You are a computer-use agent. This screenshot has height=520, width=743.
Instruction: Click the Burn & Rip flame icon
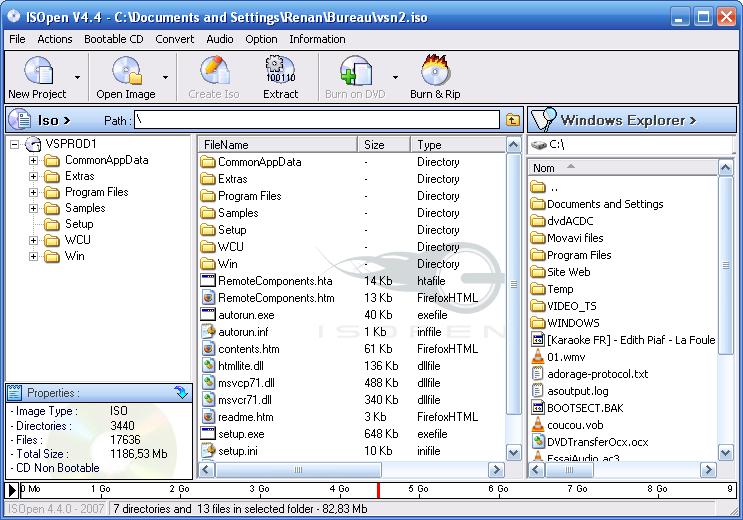tap(435, 70)
